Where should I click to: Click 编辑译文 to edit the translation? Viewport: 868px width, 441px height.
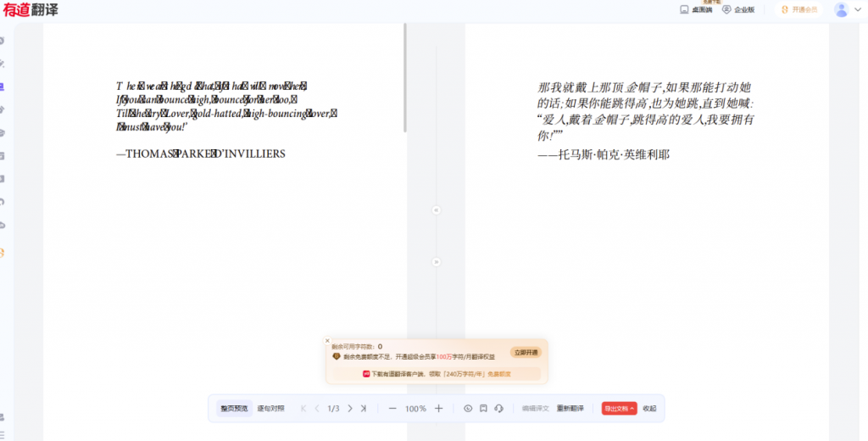pyautogui.click(x=536, y=408)
